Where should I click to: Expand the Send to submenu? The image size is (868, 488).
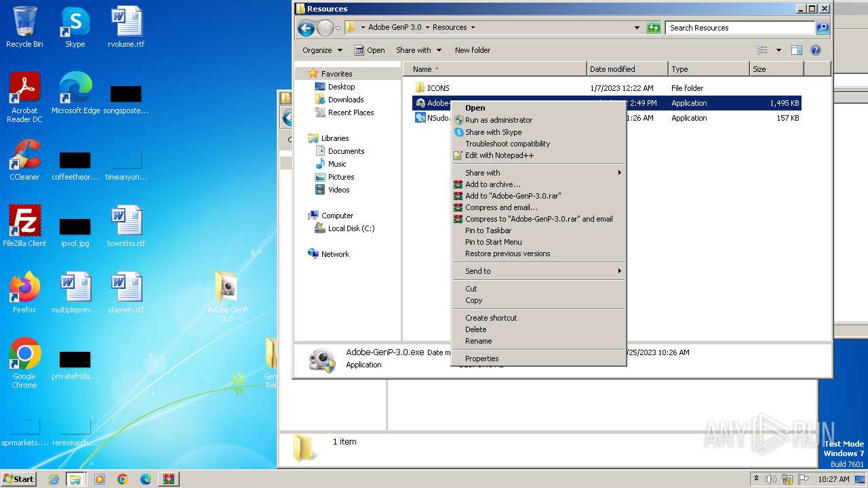coord(538,271)
